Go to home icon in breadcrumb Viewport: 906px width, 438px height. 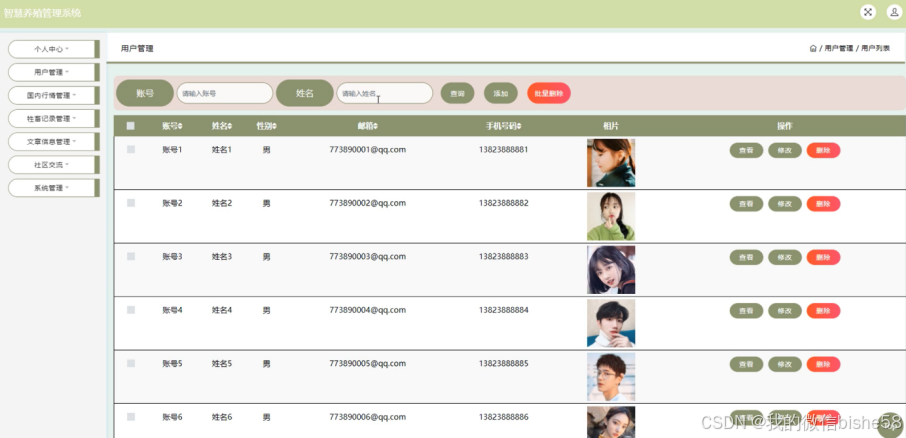coord(813,49)
